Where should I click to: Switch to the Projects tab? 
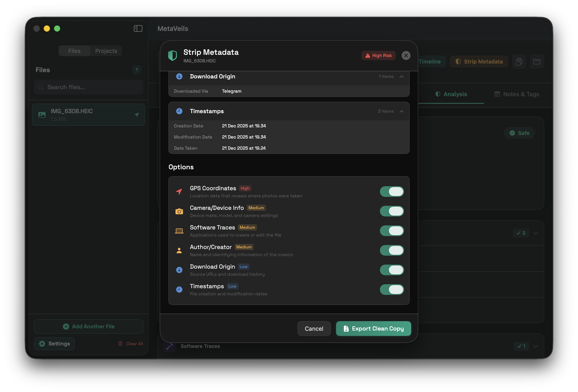point(106,51)
